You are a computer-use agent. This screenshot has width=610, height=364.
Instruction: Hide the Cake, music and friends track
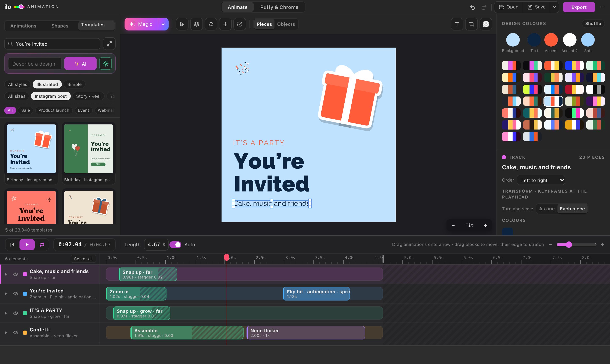[x=15, y=274]
